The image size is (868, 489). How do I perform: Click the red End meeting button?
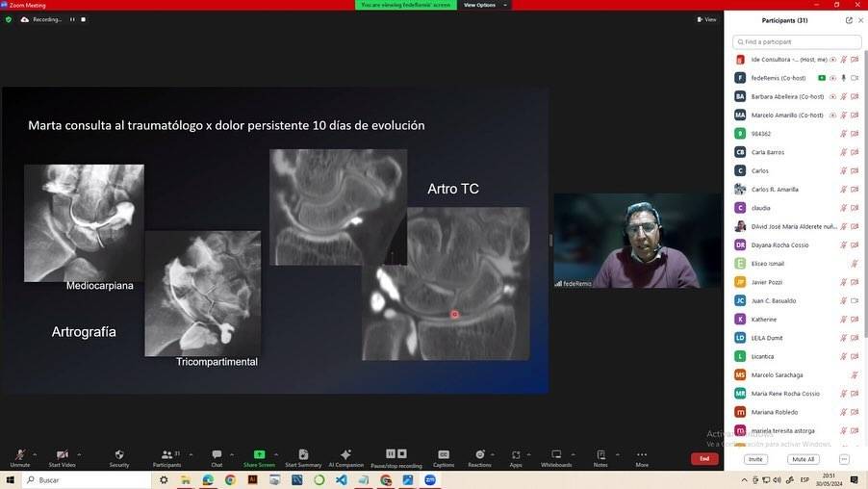click(703, 459)
